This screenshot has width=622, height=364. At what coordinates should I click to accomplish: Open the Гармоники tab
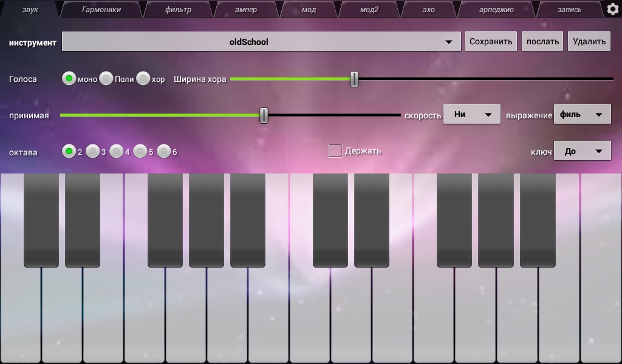101,10
